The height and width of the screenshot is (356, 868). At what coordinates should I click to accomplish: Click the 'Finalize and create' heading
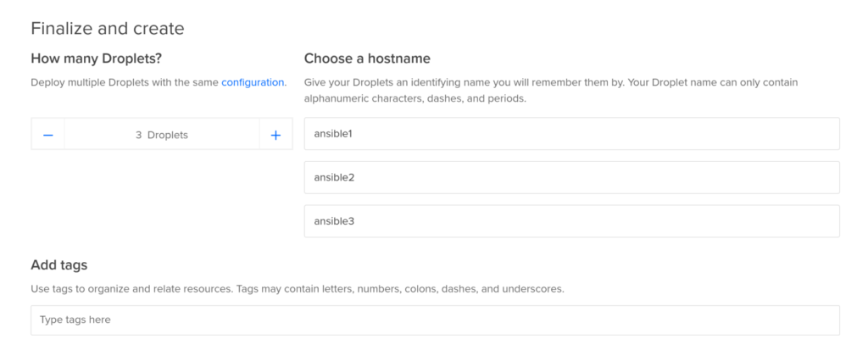pyautogui.click(x=107, y=28)
